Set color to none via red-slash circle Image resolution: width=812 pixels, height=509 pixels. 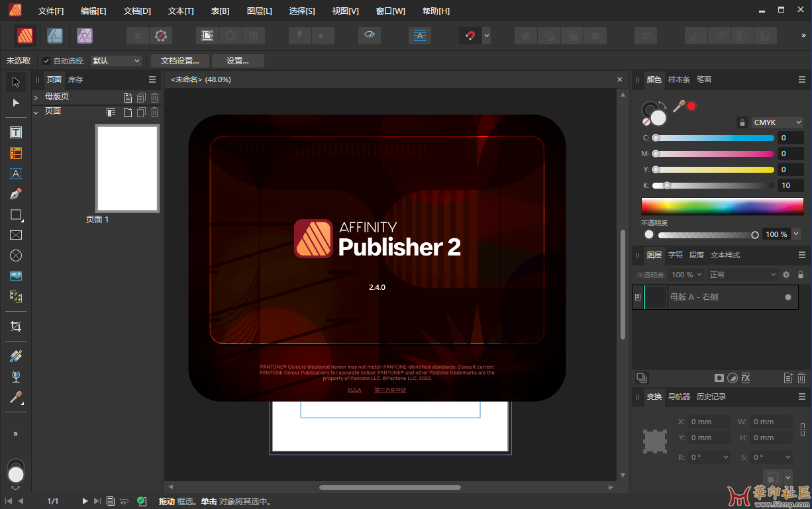pyautogui.click(x=646, y=122)
